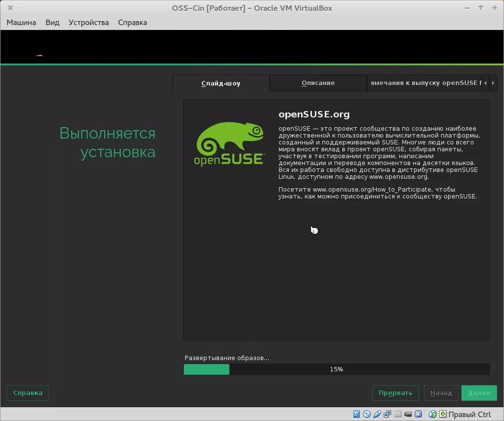The image size is (504, 421).
Task: Click the VirtualBox window title OSS-Cin
Action: tap(252, 8)
